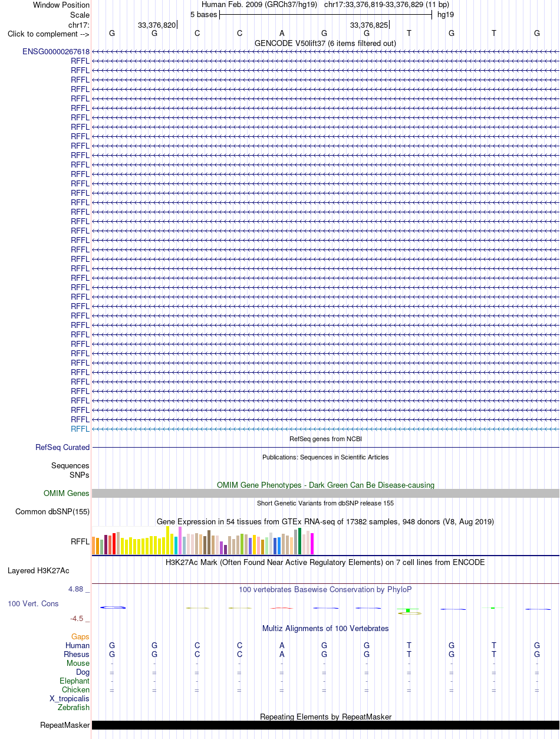Click the 'X_tropicalis' species label
The height and width of the screenshot is (739, 560).
tap(70, 698)
